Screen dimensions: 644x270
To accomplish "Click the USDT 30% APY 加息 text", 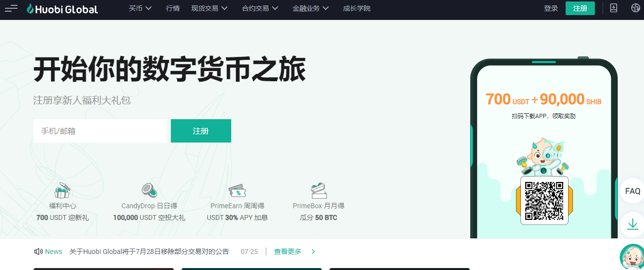I will [x=237, y=217].
